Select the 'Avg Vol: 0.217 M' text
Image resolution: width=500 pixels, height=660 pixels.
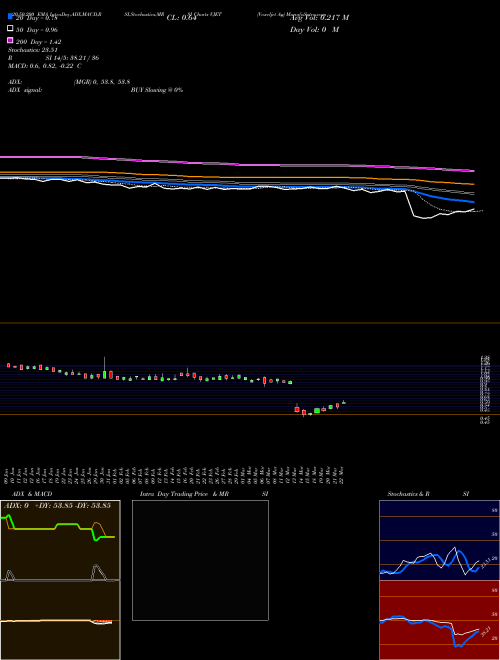click(x=319, y=18)
